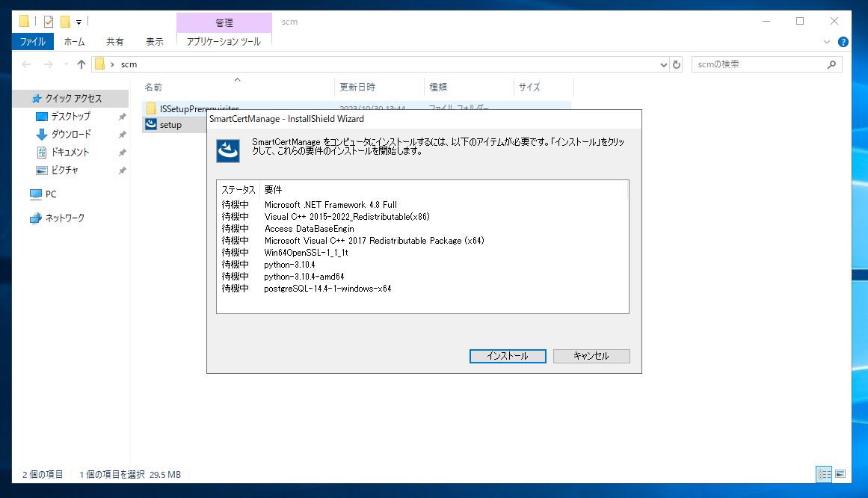Open ドキュメント in the navigation pane
Image resolution: width=868 pixels, height=498 pixels.
(x=70, y=152)
